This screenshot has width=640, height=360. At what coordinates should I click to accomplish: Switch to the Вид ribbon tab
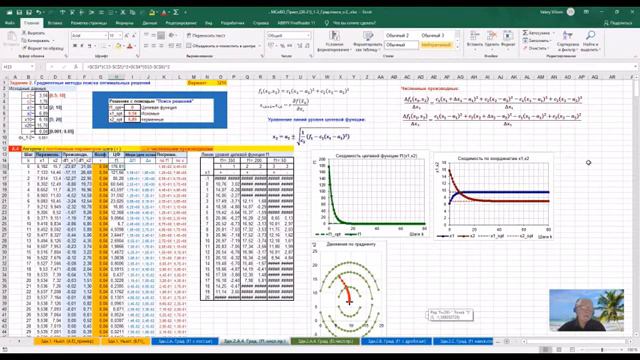tap(209, 23)
